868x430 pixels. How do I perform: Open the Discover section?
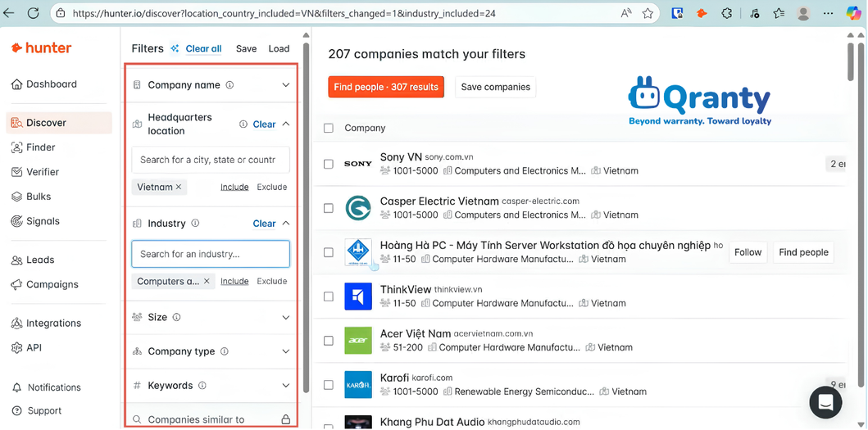(59, 123)
